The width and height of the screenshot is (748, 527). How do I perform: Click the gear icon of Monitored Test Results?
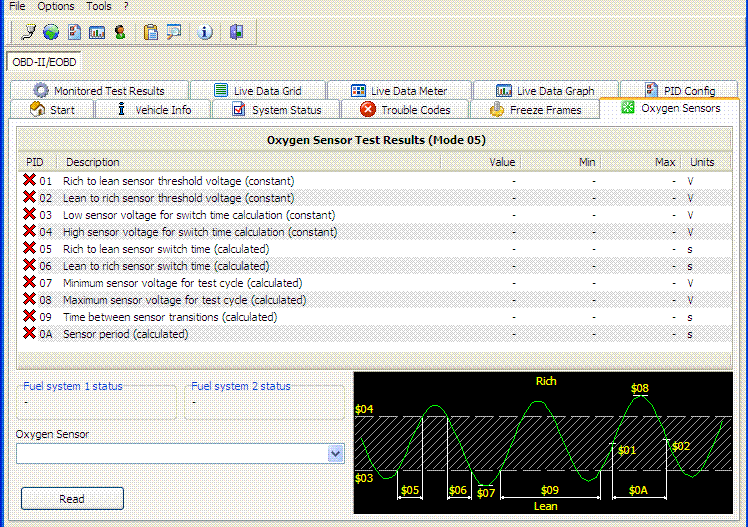[41, 90]
